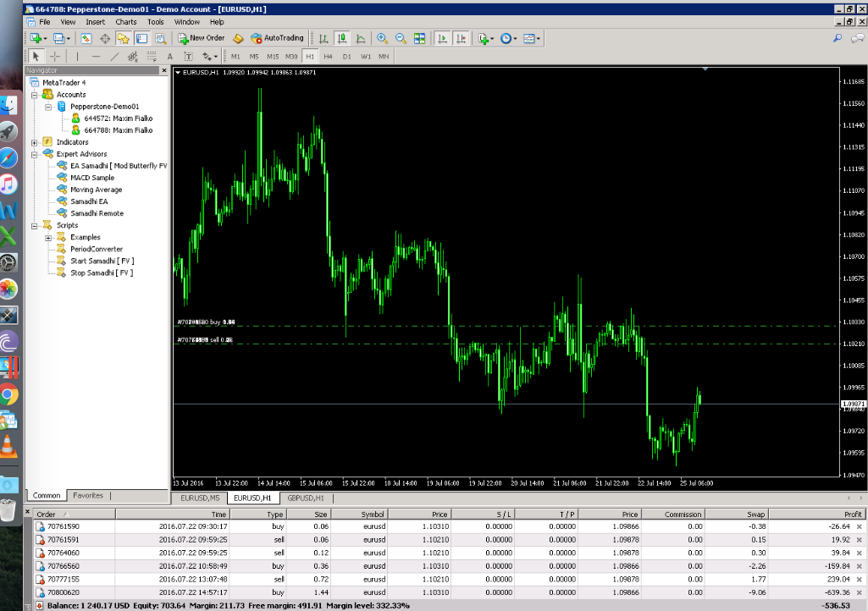Switch to the EURUSD,M5 chart tab
The width and height of the screenshot is (868, 611).
pos(200,498)
